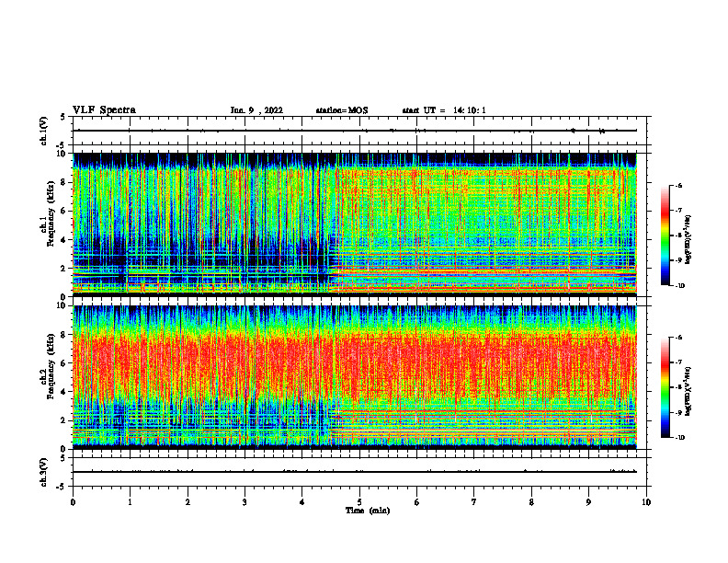Click the "9" tick on the time axis
Viewport: 728px width, 563px height.
pos(588,502)
